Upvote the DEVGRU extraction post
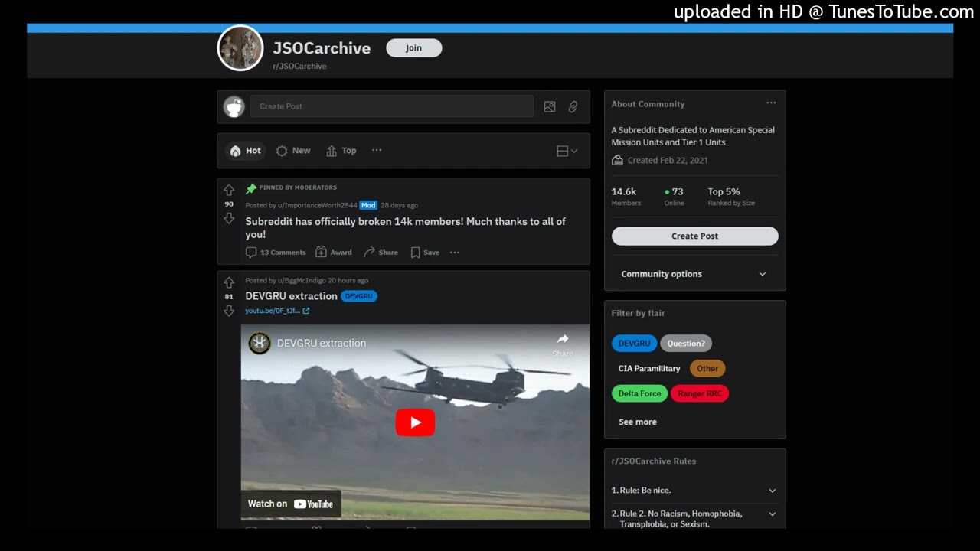This screenshot has width=980, height=551. [229, 282]
